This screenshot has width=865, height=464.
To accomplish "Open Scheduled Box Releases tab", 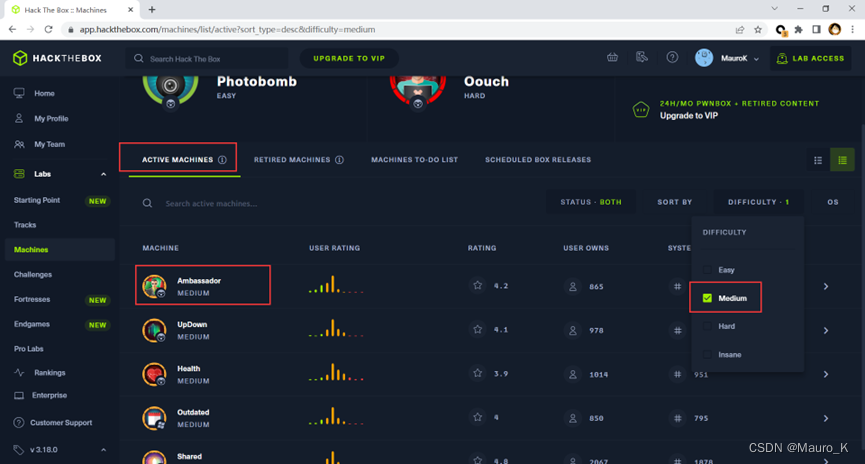I will [x=538, y=160].
